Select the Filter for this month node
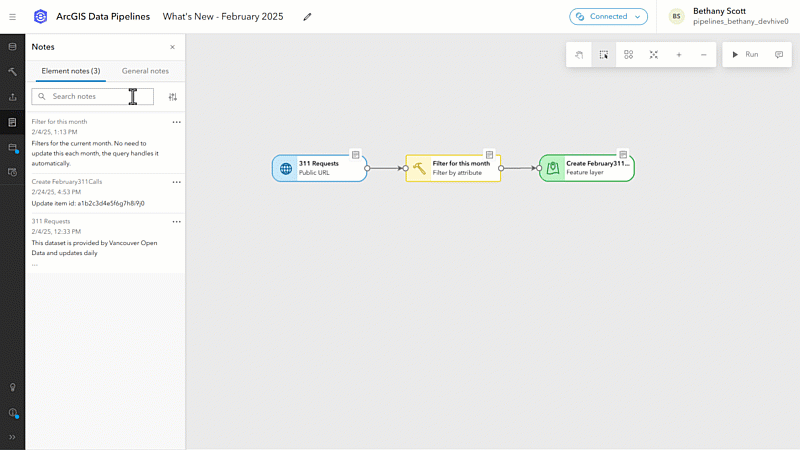 pyautogui.click(x=453, y=168)
